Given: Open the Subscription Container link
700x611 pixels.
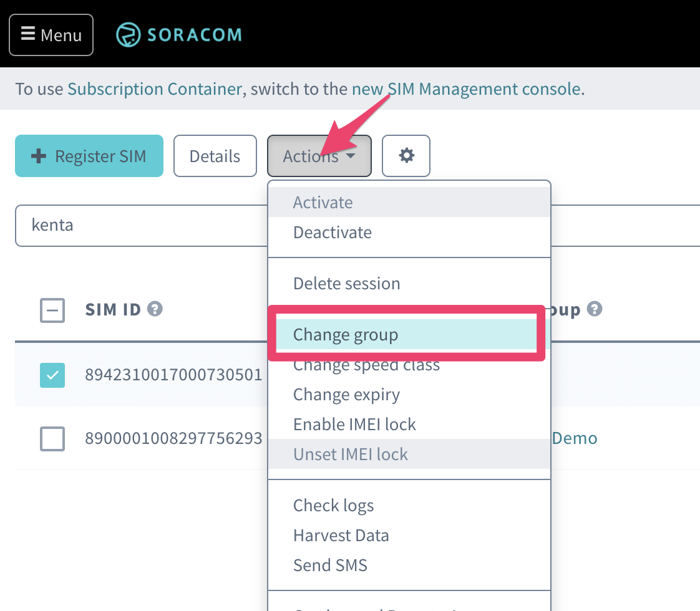Looking at the screenshot, I should 154,89.
